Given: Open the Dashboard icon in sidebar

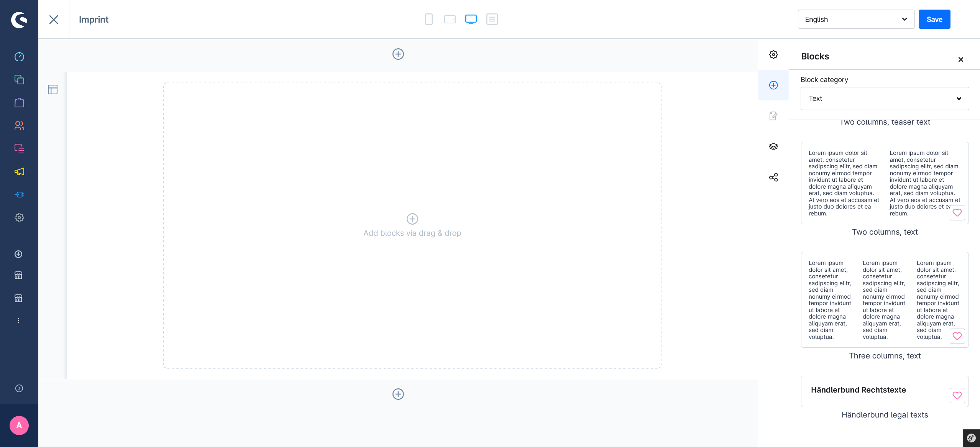Looking at the screenshot, I should (x=19, y=57).
